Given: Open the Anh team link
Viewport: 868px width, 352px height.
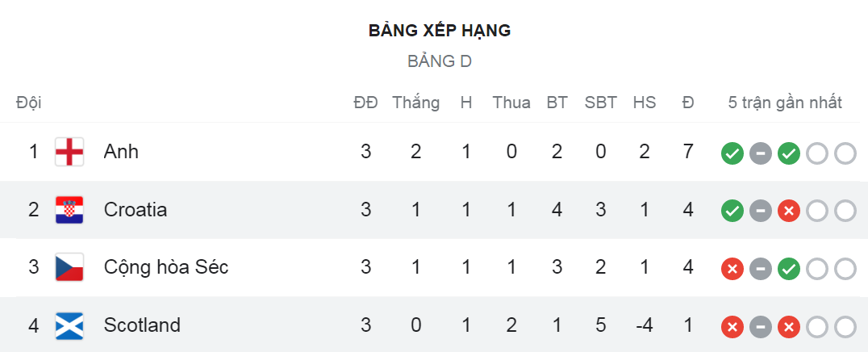Looking at the screenshot, I should (121, 152).
